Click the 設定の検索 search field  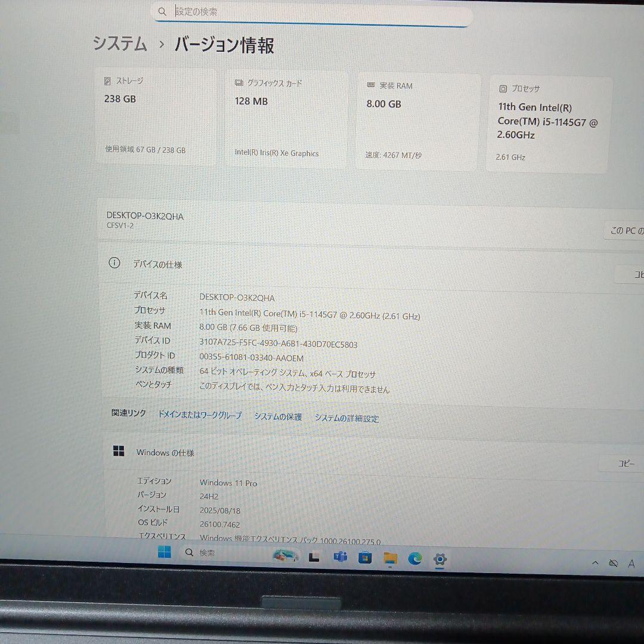310,11
